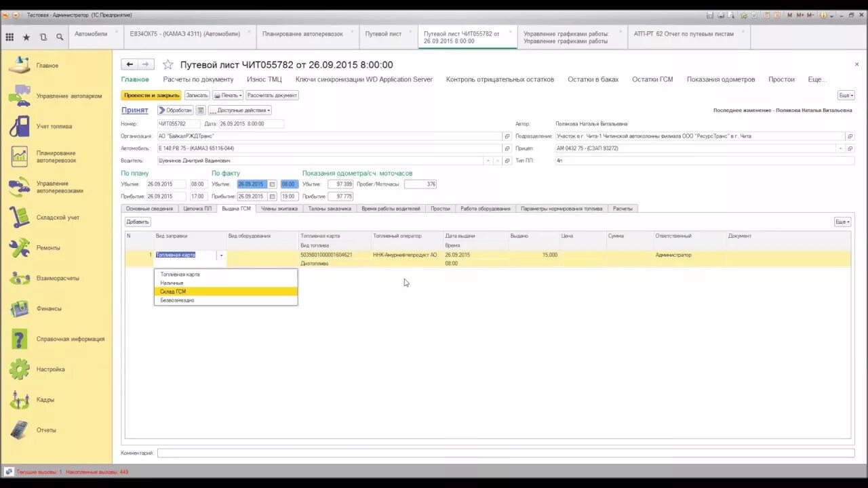This screenshot has height=488, width=868.
Task: Open calendar picker for actual departure date
Action: 273,184
